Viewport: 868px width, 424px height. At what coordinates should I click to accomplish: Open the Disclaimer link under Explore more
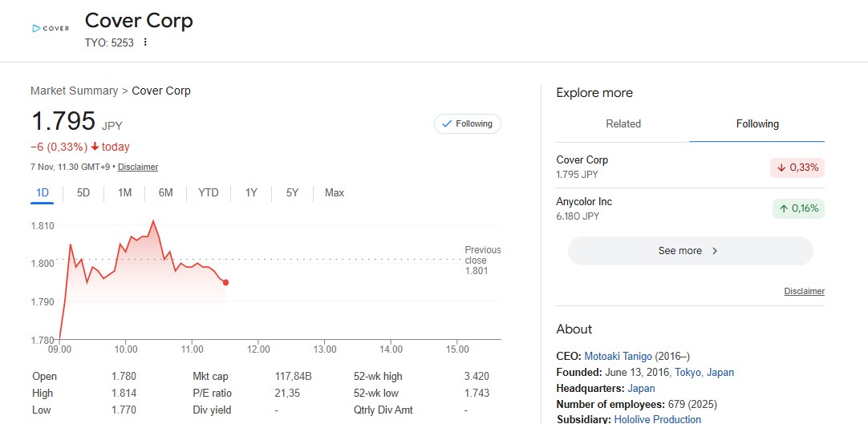(x=805, y=291)
